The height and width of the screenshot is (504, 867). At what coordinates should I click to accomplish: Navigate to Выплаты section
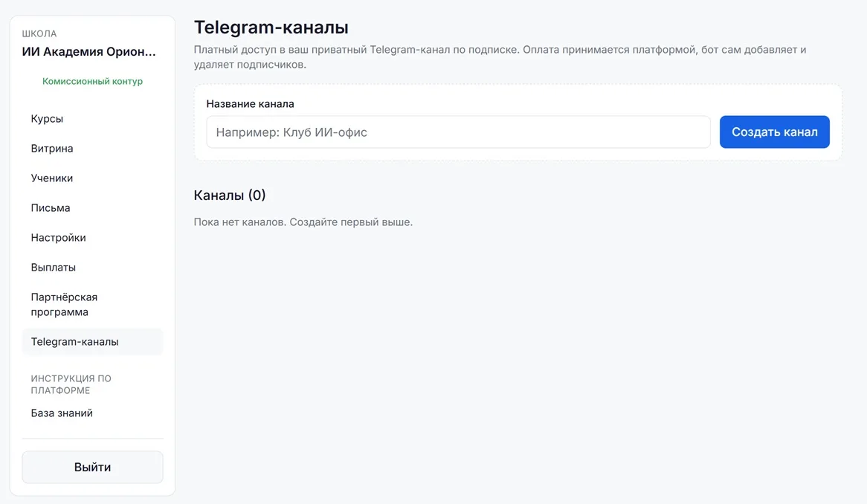coord(92,268)
